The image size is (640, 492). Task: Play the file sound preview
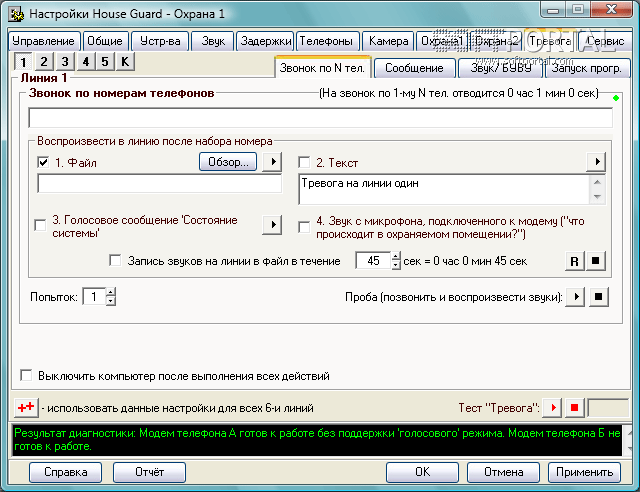coord(272,162)
